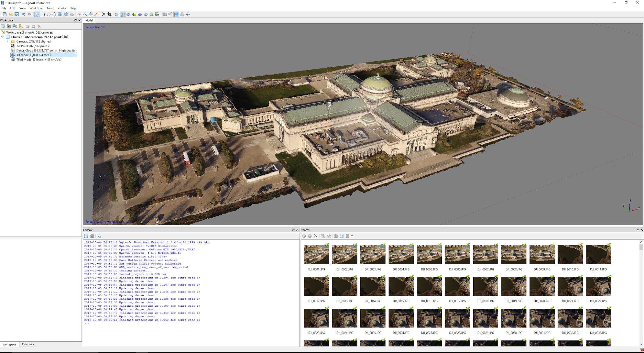644x353 pixels.
Task: Select the Circle Selection tool
Action: [x=49, y=14]
